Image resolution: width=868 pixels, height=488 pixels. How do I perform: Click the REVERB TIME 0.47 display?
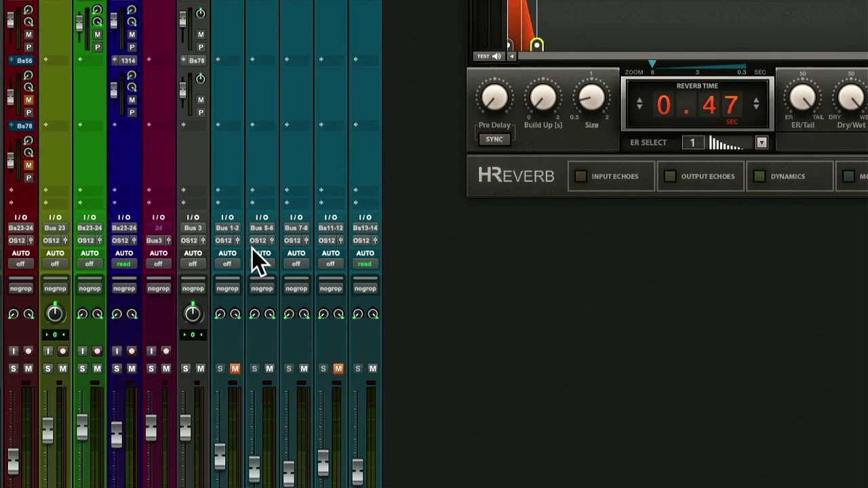coord(698,105)
